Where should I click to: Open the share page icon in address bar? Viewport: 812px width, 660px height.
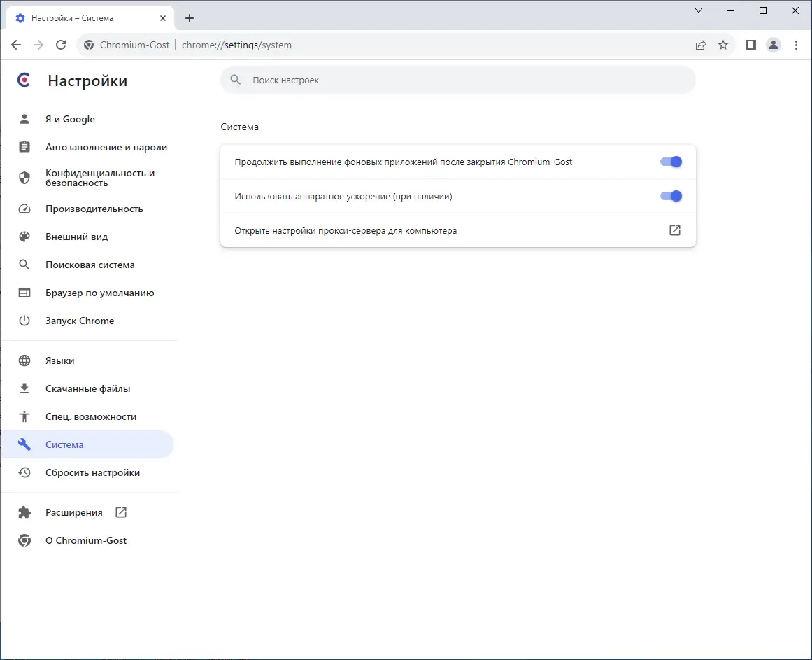(x=700, y=45)
